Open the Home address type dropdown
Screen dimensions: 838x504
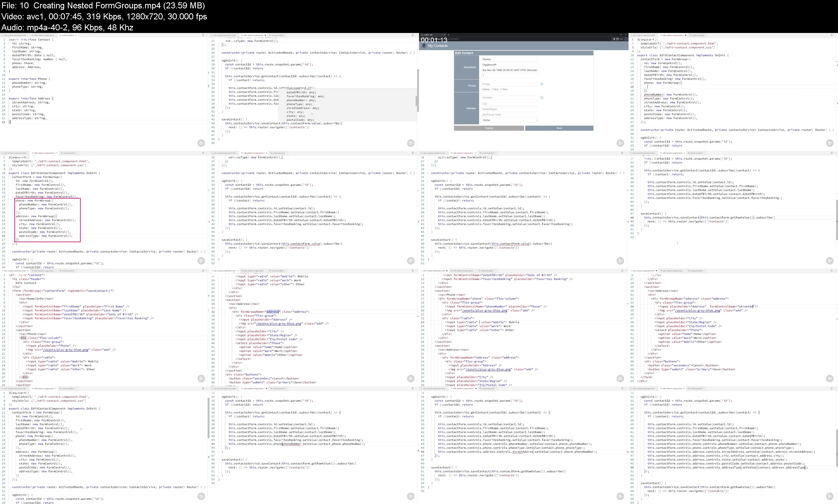510,120
